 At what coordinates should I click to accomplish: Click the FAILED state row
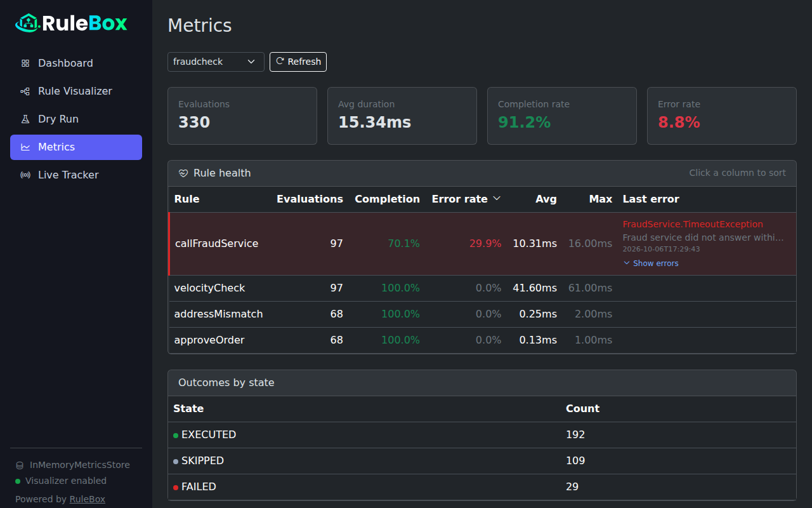point(482,487)
